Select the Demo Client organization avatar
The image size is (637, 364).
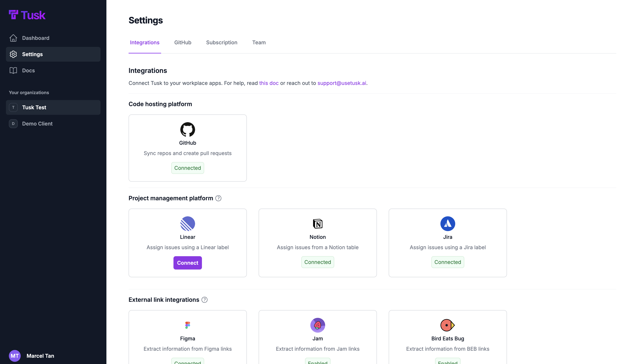coord(13,124)
